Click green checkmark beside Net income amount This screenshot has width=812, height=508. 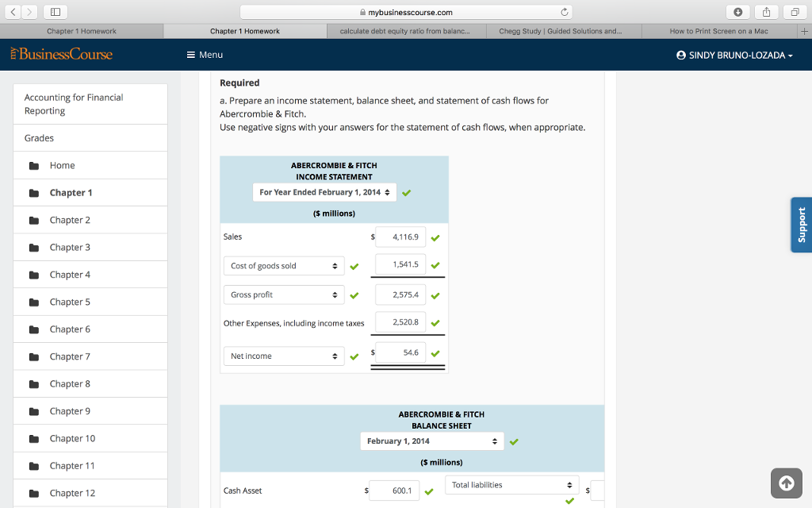(x=435, y=353)
